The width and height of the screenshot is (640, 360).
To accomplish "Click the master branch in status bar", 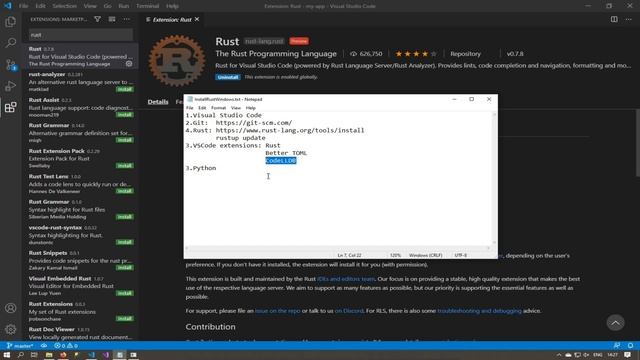I will 20,346.
